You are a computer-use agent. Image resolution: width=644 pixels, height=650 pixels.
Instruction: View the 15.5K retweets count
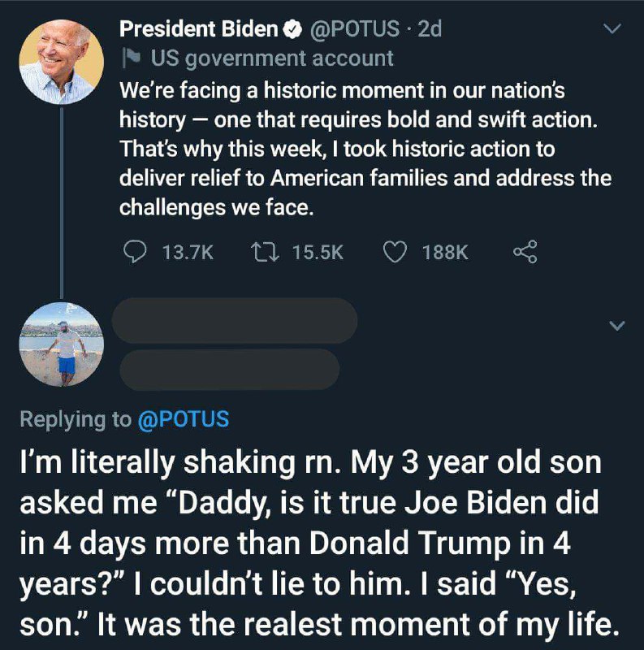click(318, 253)
